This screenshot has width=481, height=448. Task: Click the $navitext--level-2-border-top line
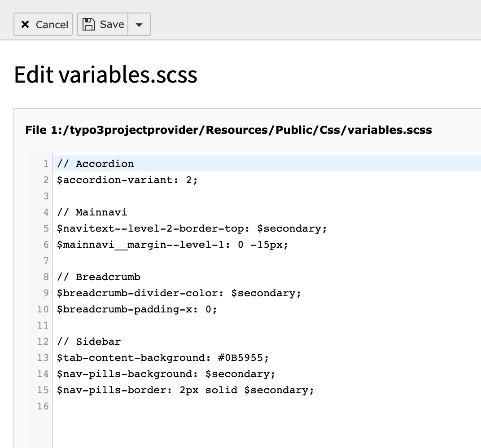point(192,228)
